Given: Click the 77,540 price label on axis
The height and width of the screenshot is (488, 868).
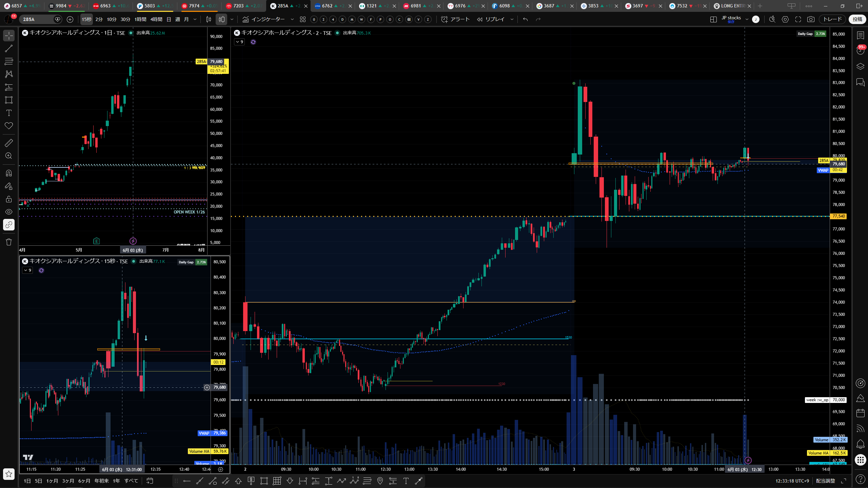Looking at the screenshot, I should tap(838, 216).
